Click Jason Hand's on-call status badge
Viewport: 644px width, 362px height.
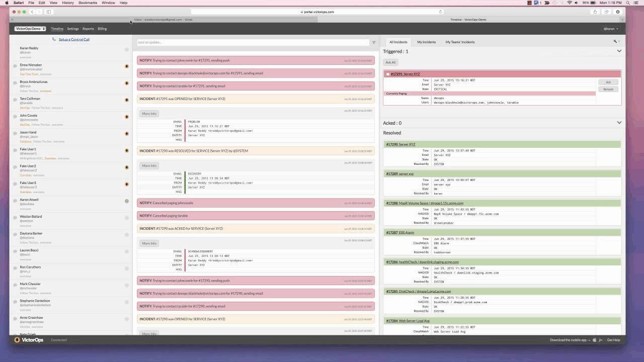pos(127,134)
